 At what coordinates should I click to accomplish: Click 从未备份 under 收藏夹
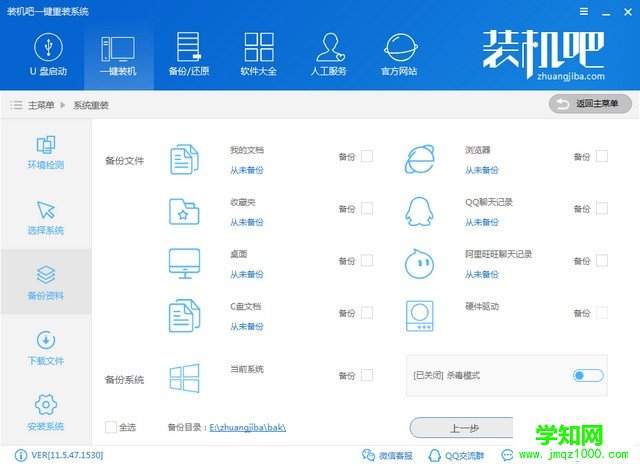coord(247,222)
